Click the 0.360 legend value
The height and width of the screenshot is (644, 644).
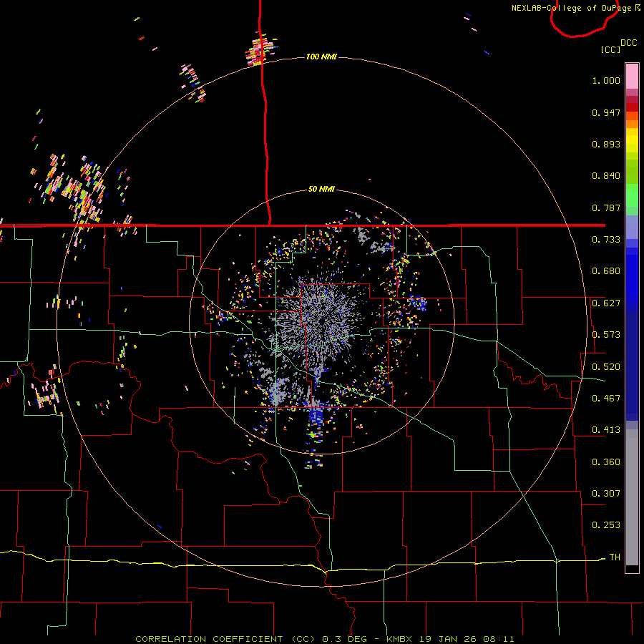[x=606, y=462]
